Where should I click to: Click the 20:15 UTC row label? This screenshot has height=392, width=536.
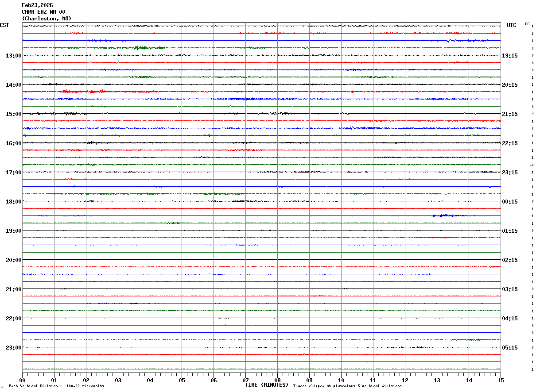click(509, 85)
